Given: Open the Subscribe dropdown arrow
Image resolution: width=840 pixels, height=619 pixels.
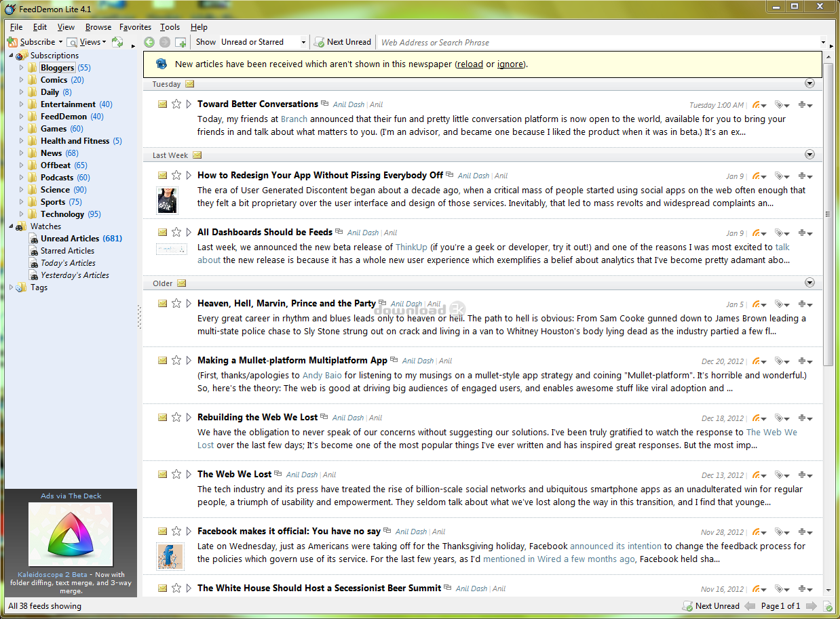Looking at the screenshot, I should click(x=60, y=42).
